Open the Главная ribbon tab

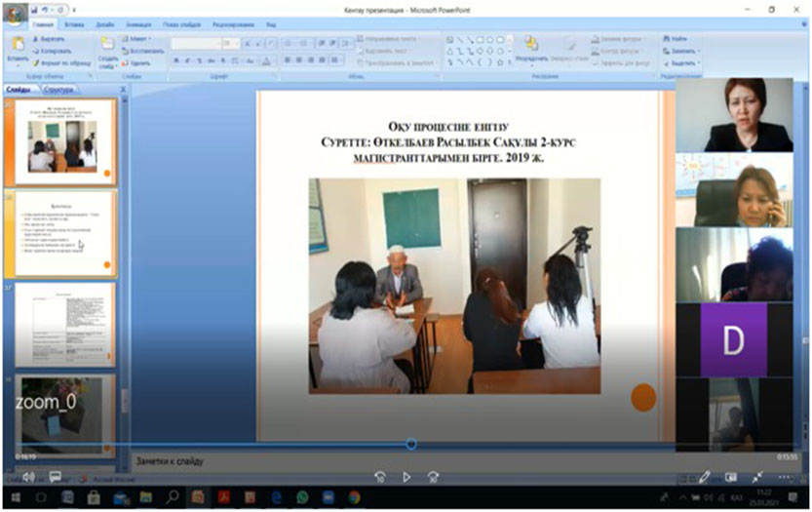(x=43, y=24)
